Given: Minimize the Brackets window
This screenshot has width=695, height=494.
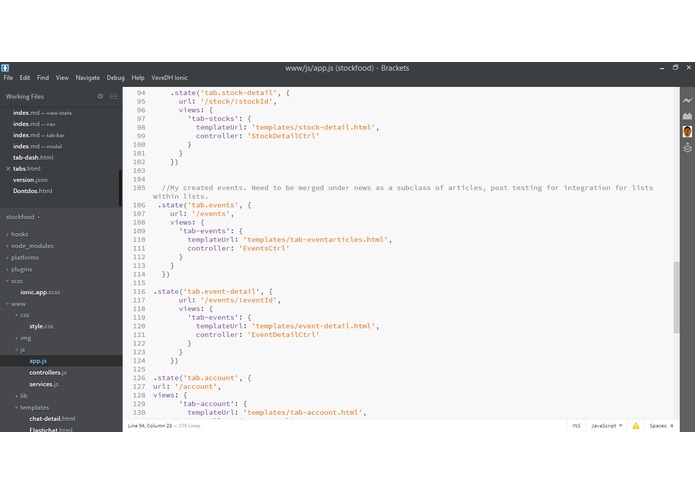Looking at the screenshot, I should tap(662, 68).
